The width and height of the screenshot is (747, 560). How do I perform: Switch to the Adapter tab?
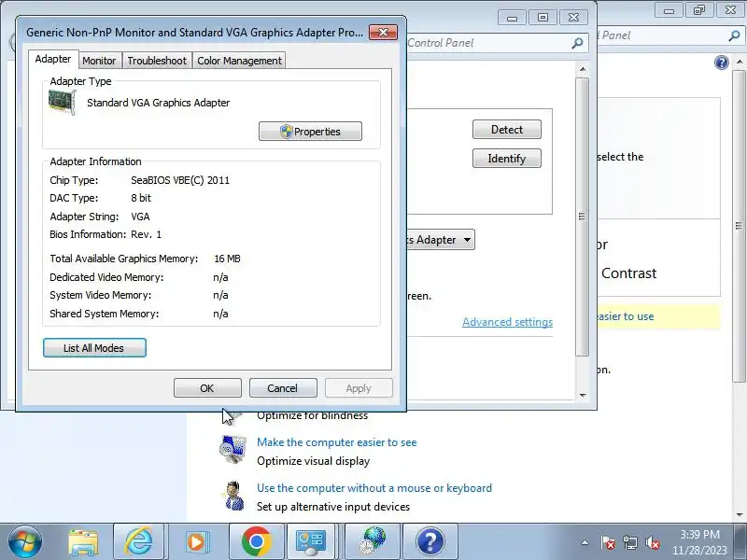click(x=53, y=59)
